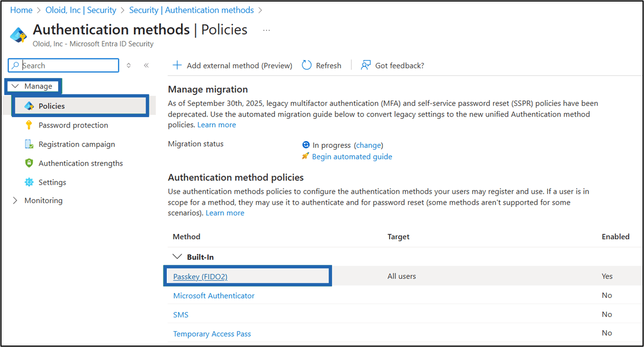
Task: Click the search magnifier icon
Action: click(x=15, y=65)
